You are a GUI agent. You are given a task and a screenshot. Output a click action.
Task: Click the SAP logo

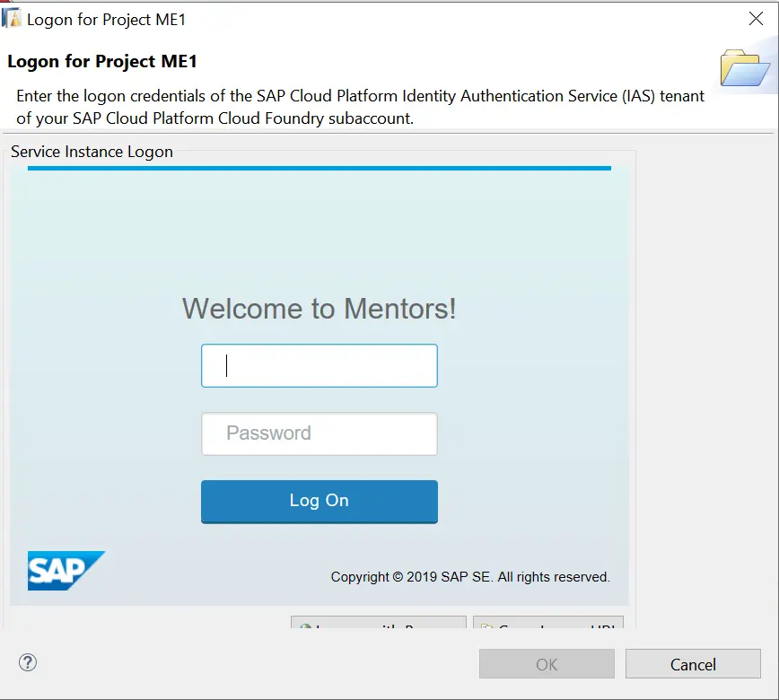click(x=66, y=571)
